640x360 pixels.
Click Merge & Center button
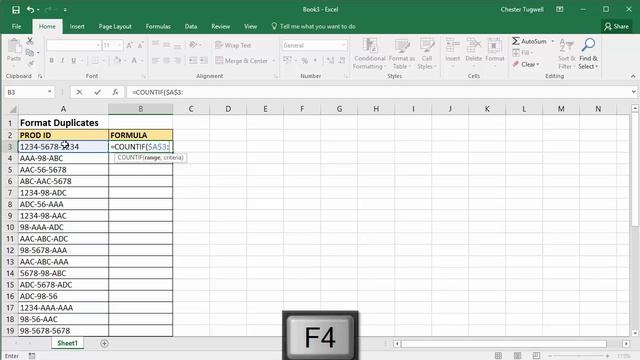coord(241,61)
